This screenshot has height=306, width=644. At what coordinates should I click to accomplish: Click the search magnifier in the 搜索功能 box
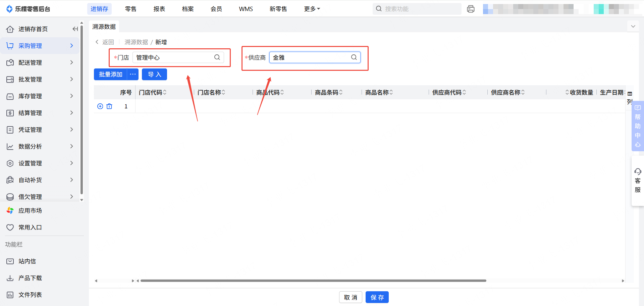click(x=379, y=9)
